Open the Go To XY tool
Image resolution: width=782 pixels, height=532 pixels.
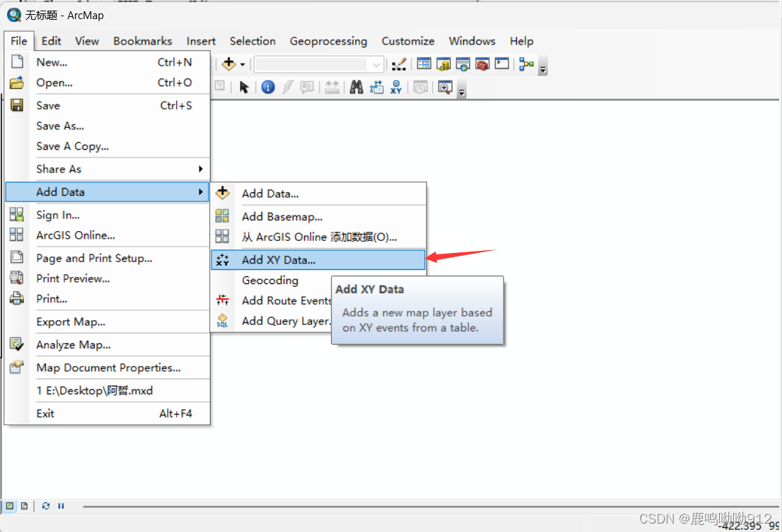[x=396, y=87]
